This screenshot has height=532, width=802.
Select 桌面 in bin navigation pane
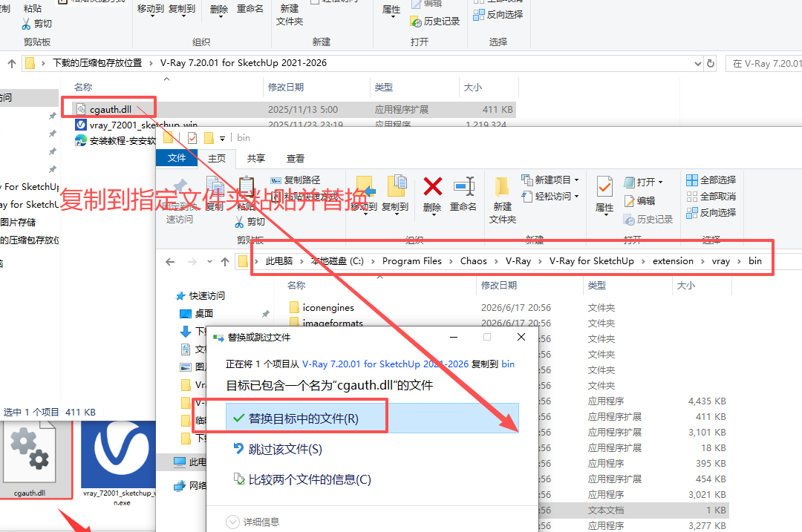[x=198, y=313]
